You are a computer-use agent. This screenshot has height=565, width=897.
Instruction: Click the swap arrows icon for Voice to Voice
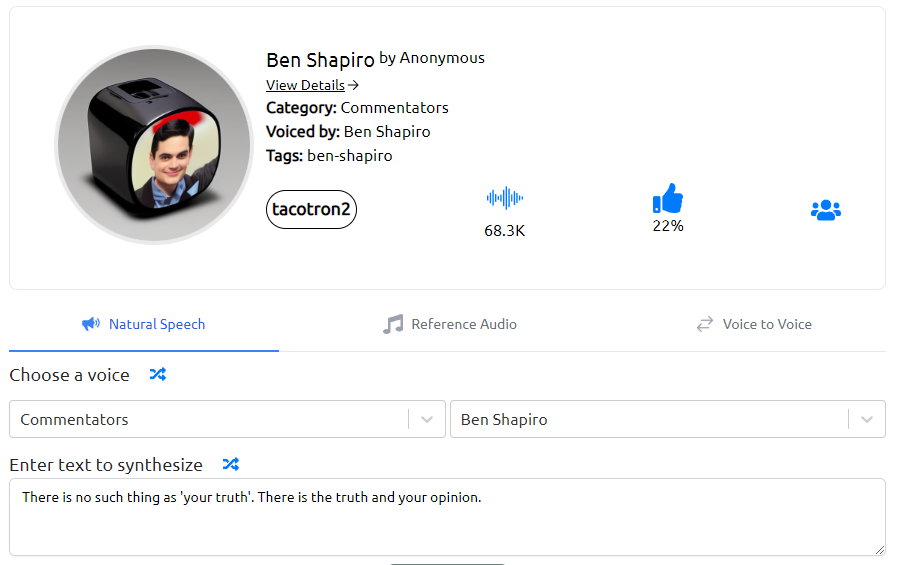point(705,324)
